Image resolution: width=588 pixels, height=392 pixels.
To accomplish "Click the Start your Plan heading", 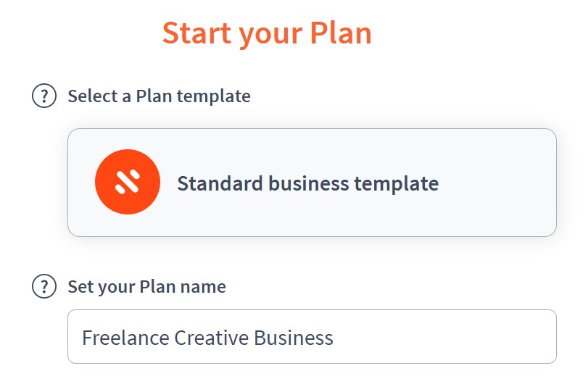I will tap(267, 34).
